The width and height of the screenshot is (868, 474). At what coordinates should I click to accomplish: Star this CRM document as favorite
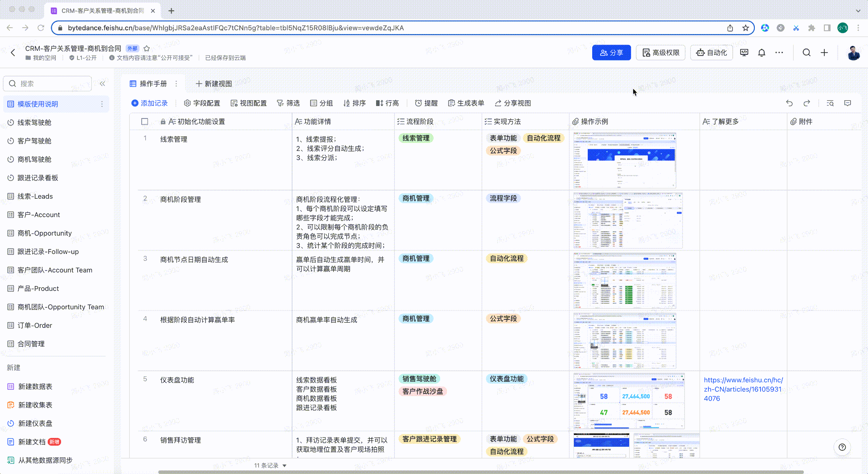pyautogui.click(x=147, y=49)
